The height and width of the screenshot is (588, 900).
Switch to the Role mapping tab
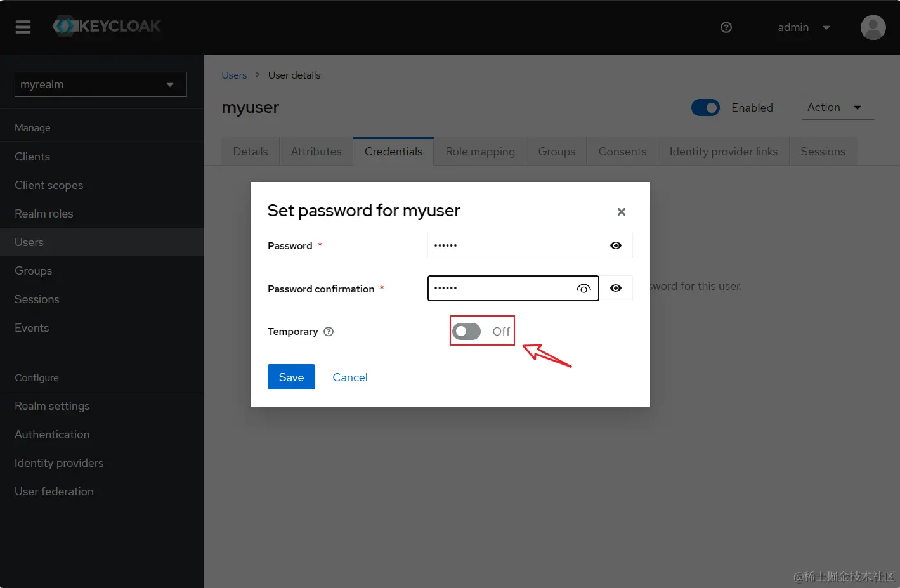click(x=479, y=152)
